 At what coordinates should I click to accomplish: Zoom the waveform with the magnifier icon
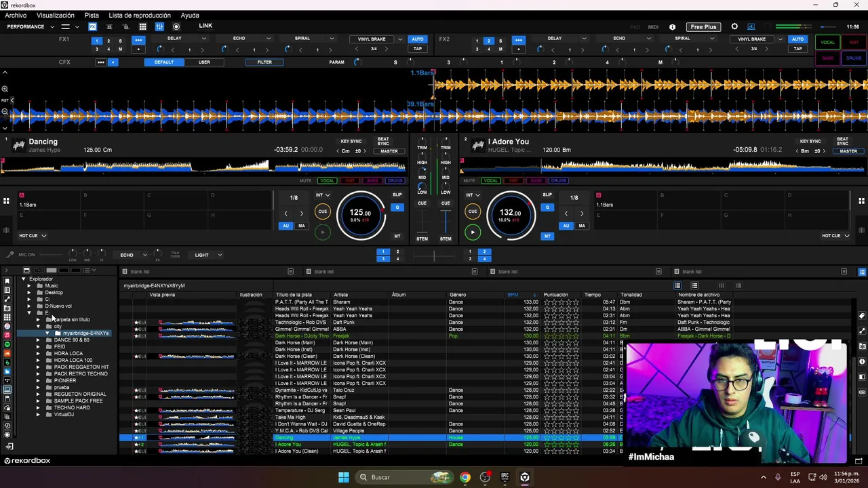[x=5, y=89]
